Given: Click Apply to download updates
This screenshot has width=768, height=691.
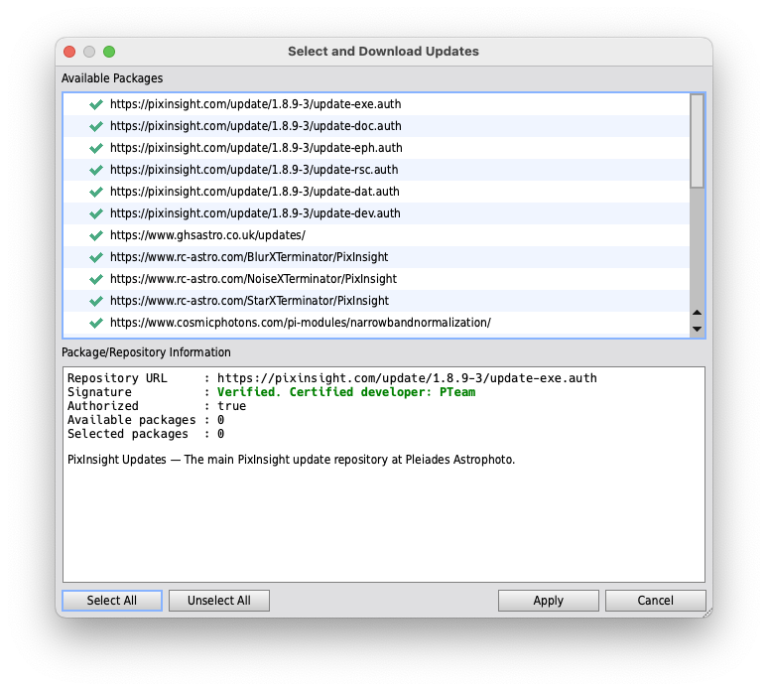Looking at the screenshot, I should (548, 601).
